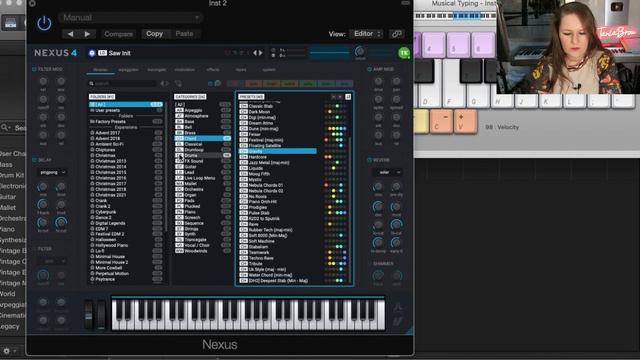Click purple key 5 in Musical Typing

tap(458, 44)
